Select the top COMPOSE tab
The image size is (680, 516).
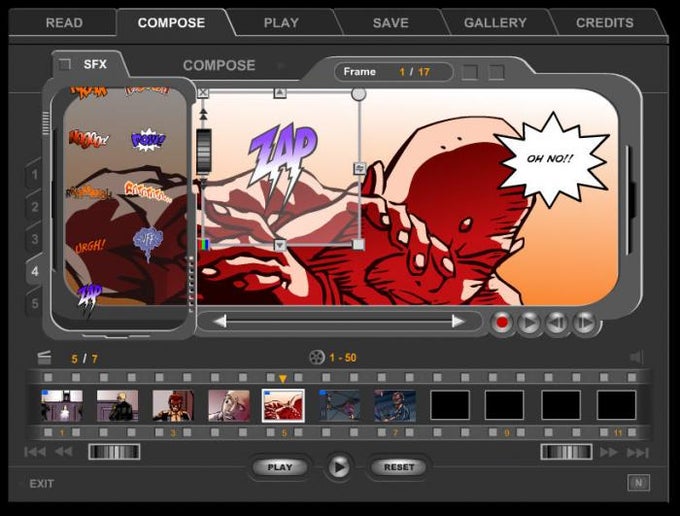point(171,23)
